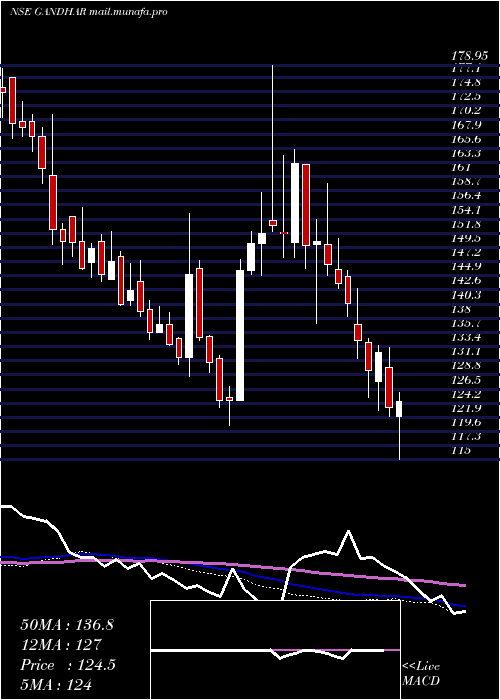
Task: Click the 133.4 price axis label
Action: tap(466, 338)
